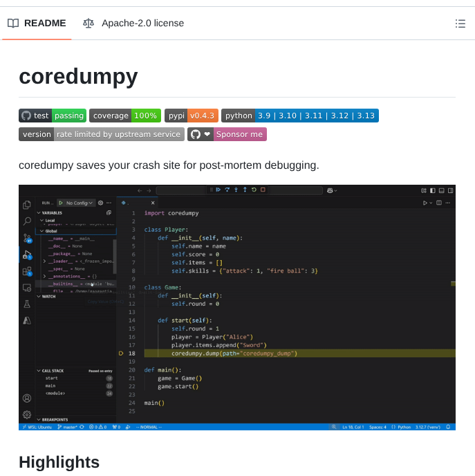Click the Go Forward arrow in title bar
Screen dimensions: 475x476
149,191
